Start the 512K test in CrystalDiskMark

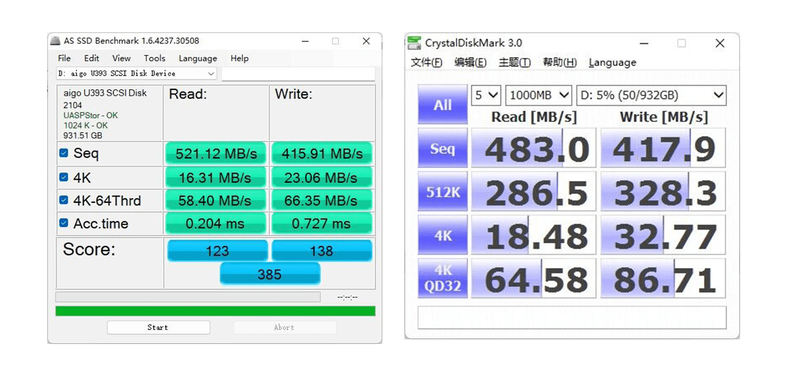coord(442,191)
